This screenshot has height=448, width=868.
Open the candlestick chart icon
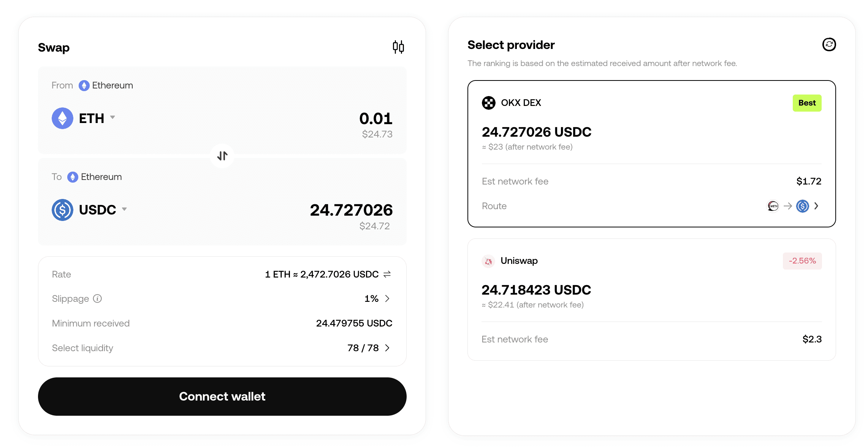click(x=398, y=47)
